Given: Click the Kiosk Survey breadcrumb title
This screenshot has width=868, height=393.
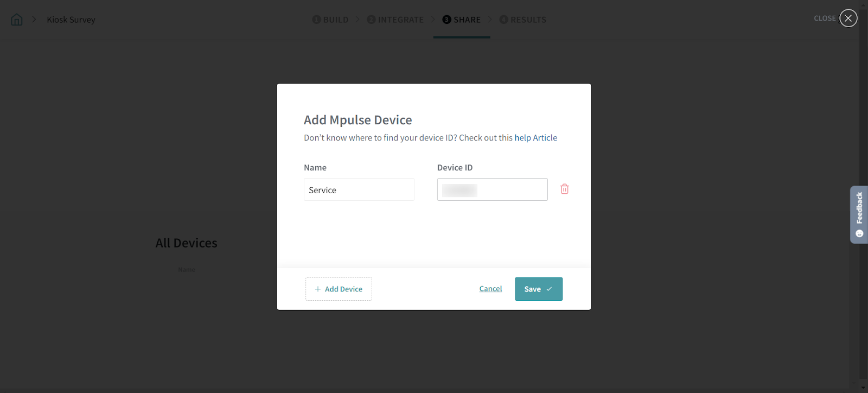Looking at the screenshot, I should coord(71,20).
